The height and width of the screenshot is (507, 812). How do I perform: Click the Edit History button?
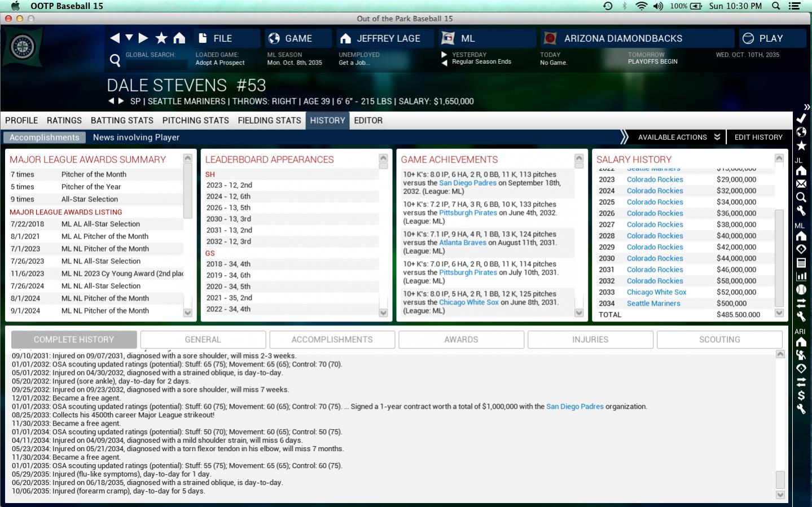click(758, 137)
